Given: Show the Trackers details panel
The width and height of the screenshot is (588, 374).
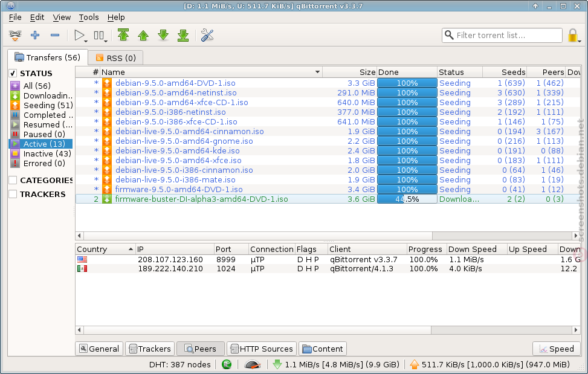Looking at the screenshot, I should 150,349.
